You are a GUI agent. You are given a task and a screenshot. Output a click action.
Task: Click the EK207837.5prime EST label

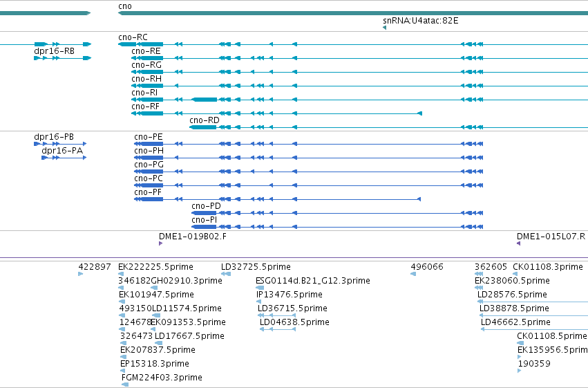pos(158,351)
